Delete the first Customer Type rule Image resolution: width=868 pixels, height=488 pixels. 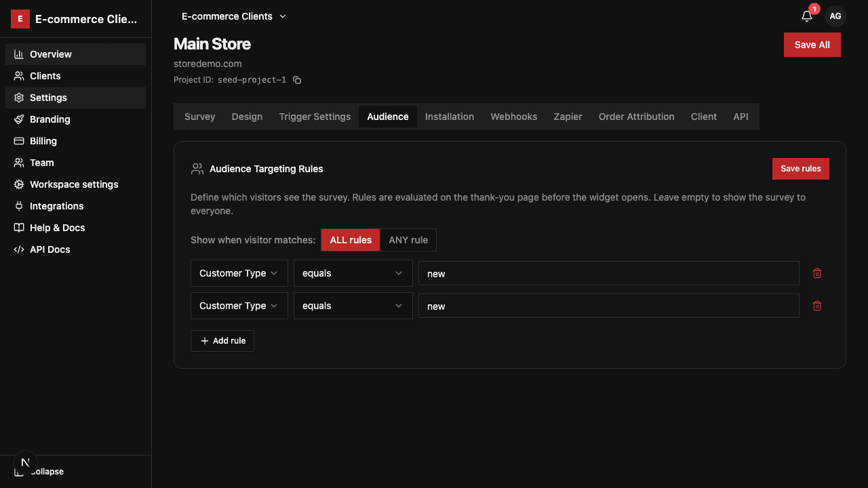click(x=817, y=273)
